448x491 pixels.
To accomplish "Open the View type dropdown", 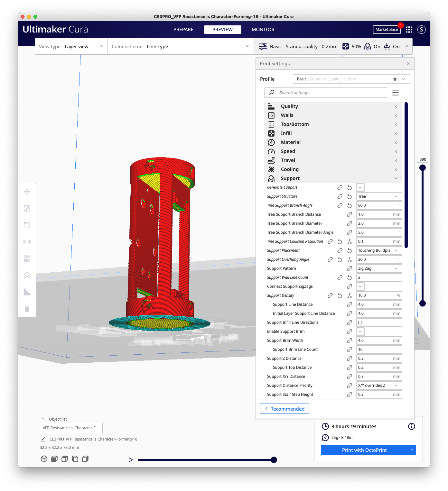I will point(71,47).
